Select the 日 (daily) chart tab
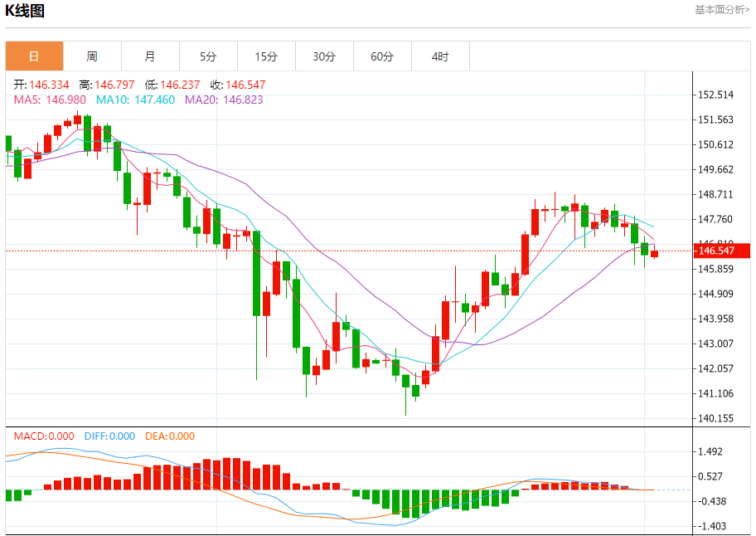The image size is (756, 536). coord(34,56)
